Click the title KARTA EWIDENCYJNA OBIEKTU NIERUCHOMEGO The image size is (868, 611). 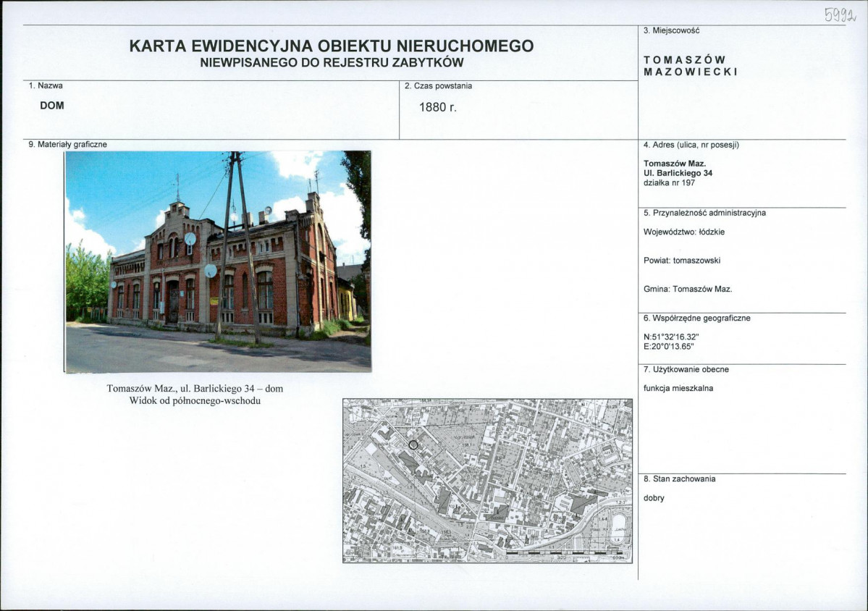coord(332,46)
